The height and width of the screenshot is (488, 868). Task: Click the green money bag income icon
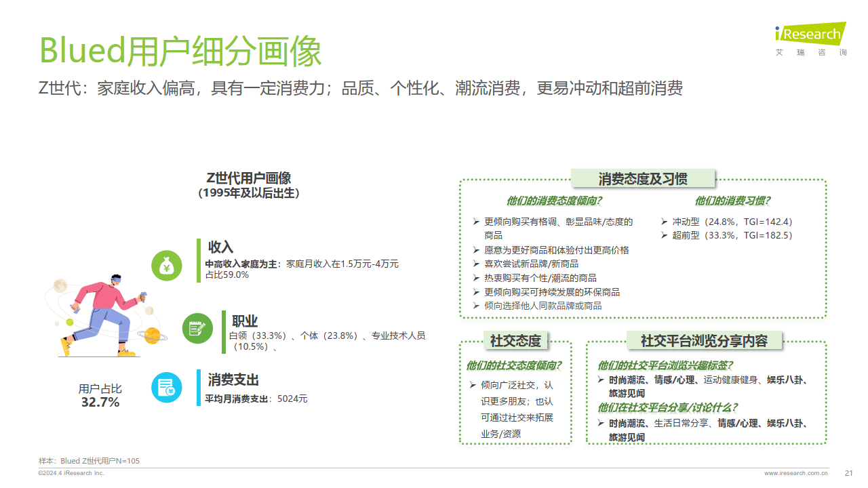(167, 266)
